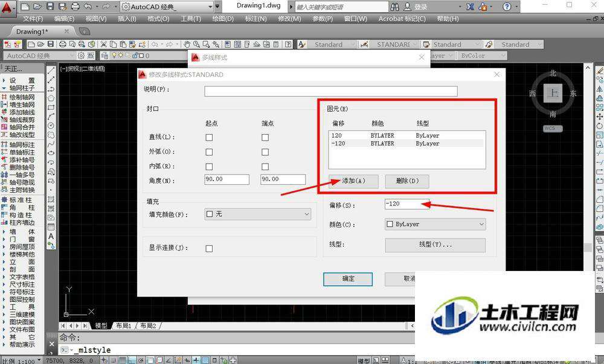This screenshot has height=364, width=604.
Task: Open the 填充颜色(F) dropdown
Action: click(x=258, y=214)
